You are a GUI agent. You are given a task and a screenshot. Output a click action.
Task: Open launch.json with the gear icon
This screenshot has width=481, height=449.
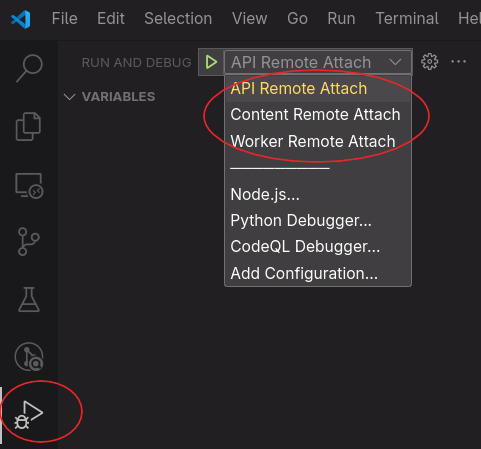430,62
